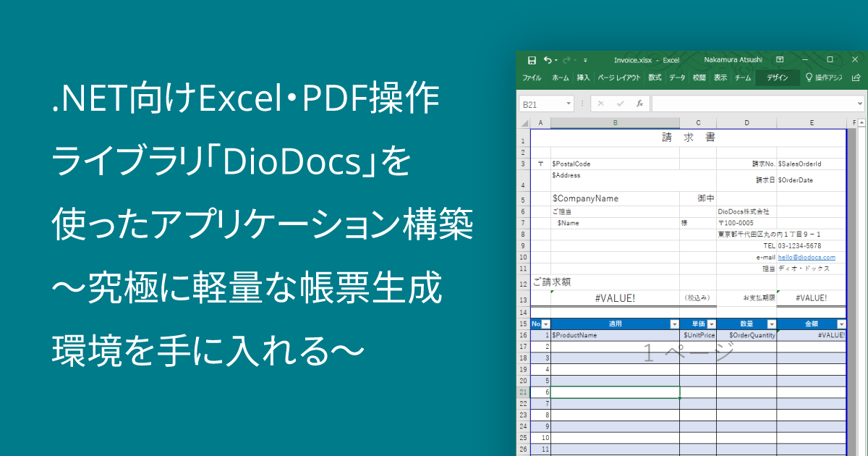Open the No. column filter dropdown
The height and width of the screenshot is (456, 868).
[x=546, y=324]
